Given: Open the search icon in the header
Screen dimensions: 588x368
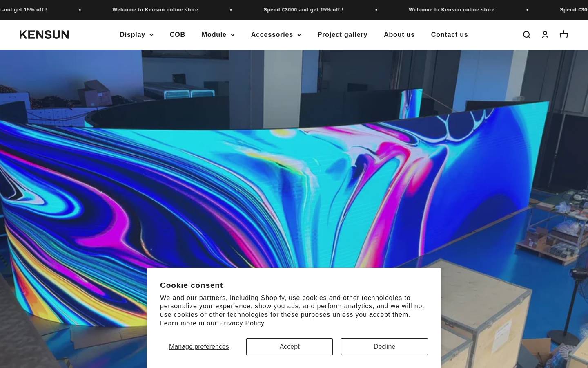Looking at the screenshot, I should tap(526, 35).
